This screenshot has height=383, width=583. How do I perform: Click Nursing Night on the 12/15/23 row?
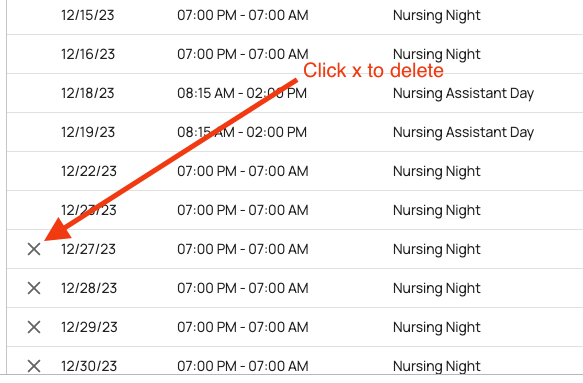pos(437,16)
